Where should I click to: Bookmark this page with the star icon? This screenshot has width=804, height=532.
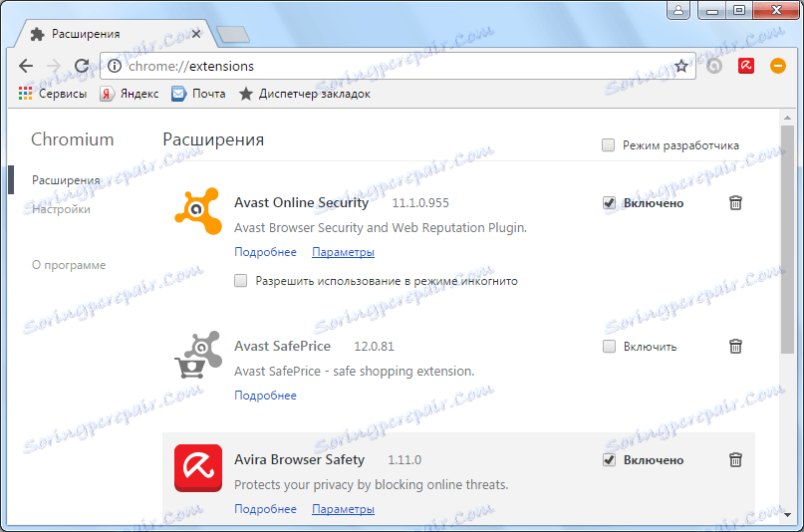click(680, 66)
